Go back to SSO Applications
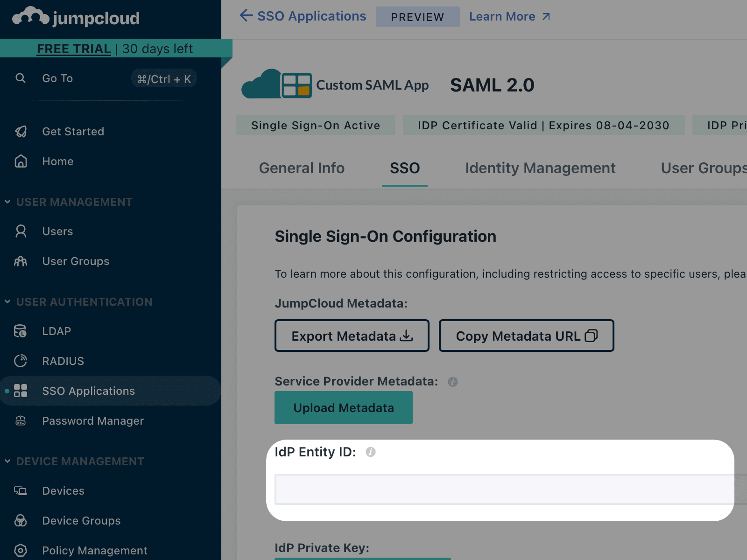Screen dimensions: 747x560 (x=303, y=16)
